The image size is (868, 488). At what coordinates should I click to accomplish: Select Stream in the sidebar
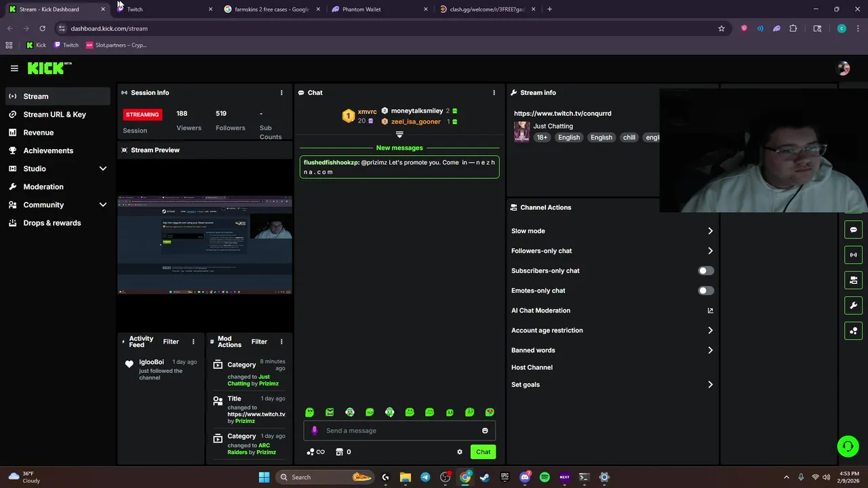click(58, 96)
